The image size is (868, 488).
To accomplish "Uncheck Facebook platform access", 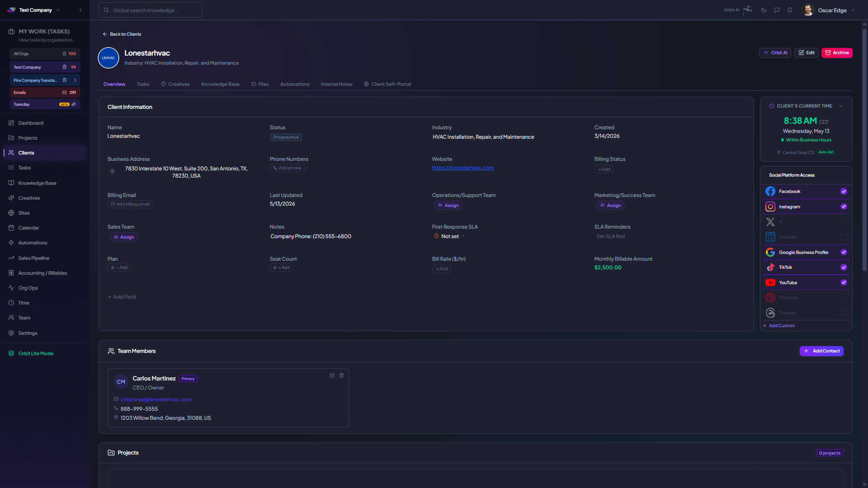I will pyautogui.click(x=844, y=192).
